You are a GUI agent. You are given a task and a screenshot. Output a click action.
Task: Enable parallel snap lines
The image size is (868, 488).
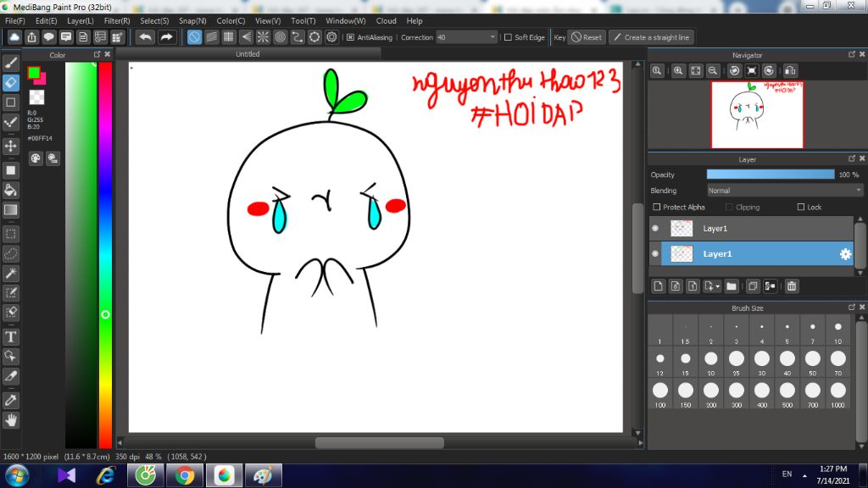click(x=211, y=37)
